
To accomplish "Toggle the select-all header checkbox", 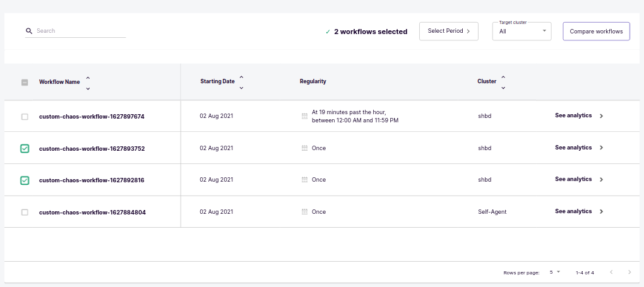I will [25, 82].
